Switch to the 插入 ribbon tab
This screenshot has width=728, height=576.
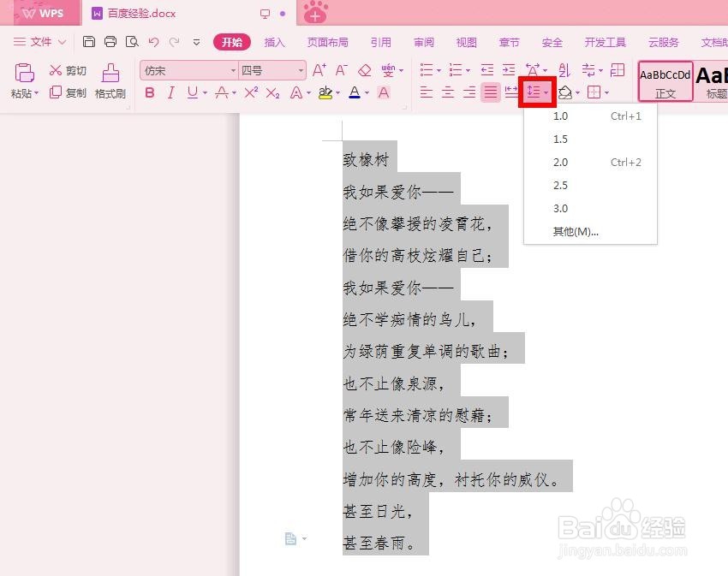point(274,41)
